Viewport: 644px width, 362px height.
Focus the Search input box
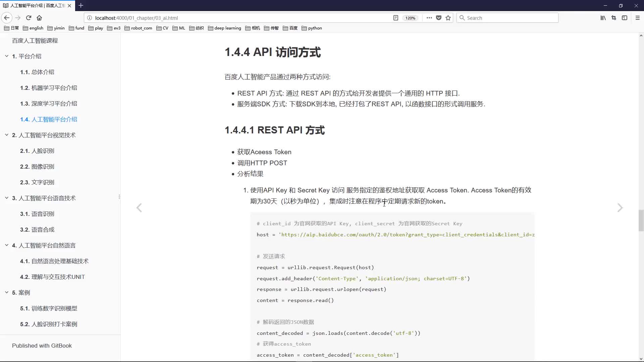[x=507, y=18]
